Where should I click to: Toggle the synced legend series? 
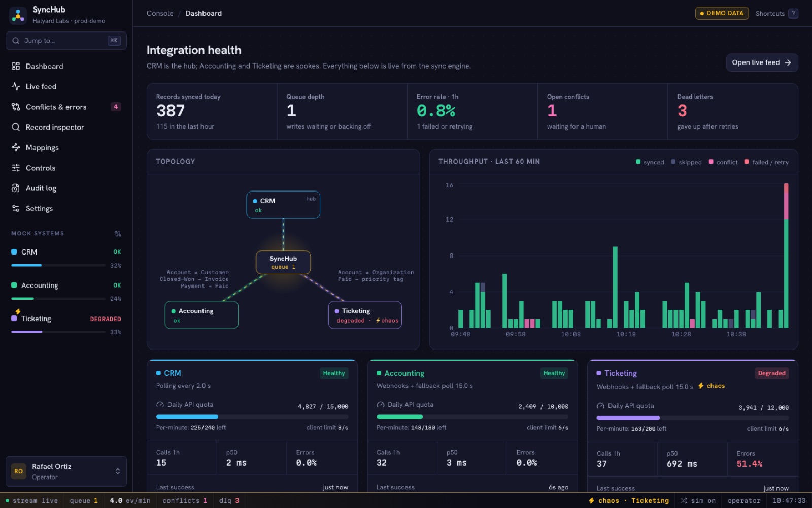(x=650, y=162)
